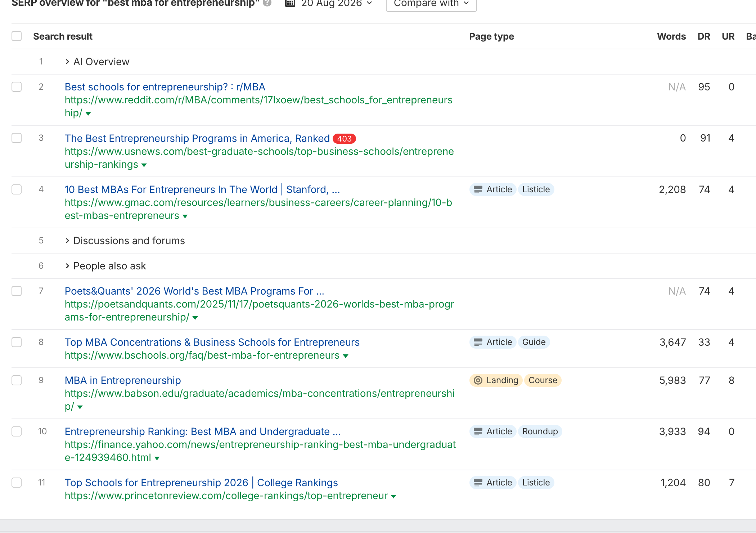Check the box for Yahoo Finance result
This screenshot has width=756, height=533.
click(x=17, y=431)
